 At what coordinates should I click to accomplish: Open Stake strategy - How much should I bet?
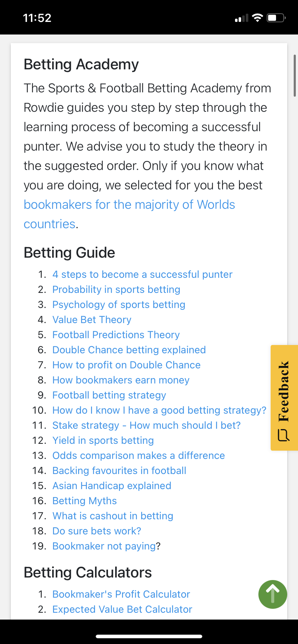[146, 425]
